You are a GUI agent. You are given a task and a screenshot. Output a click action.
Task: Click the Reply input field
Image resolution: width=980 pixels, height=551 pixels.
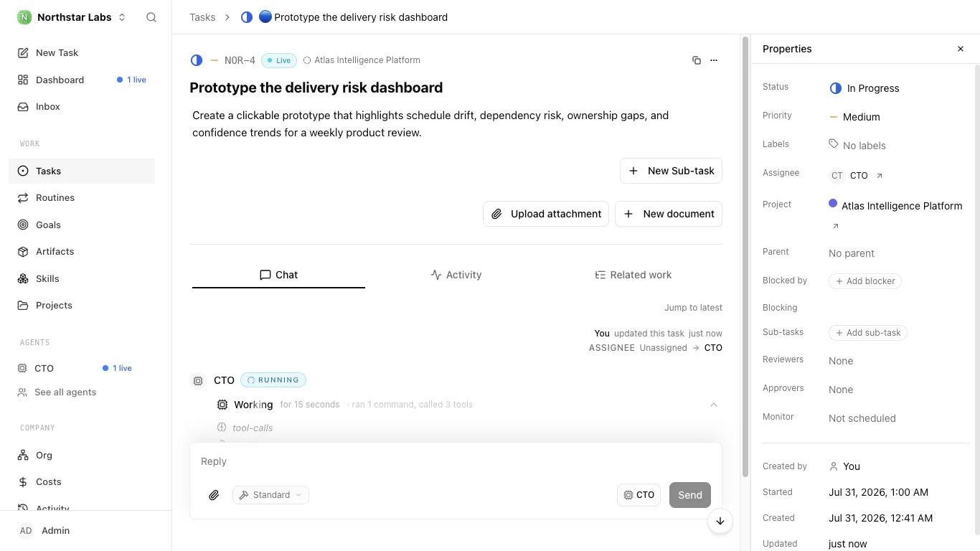point(456,461)
